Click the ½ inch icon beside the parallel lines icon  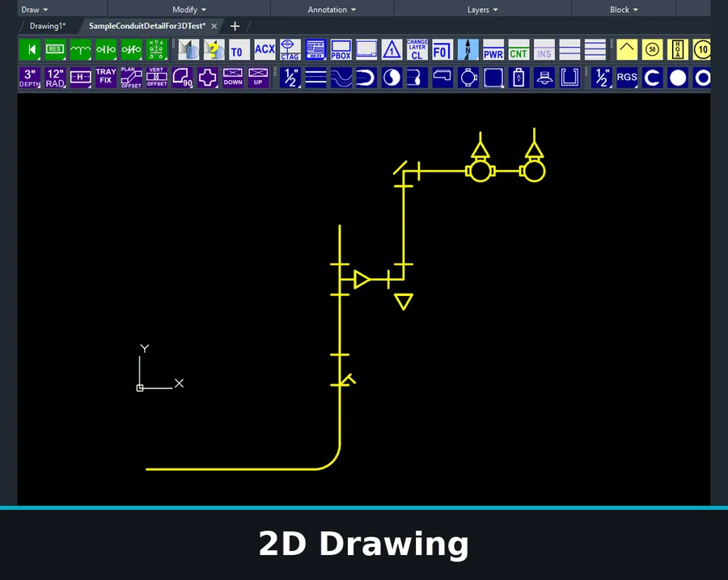[290, 78]
